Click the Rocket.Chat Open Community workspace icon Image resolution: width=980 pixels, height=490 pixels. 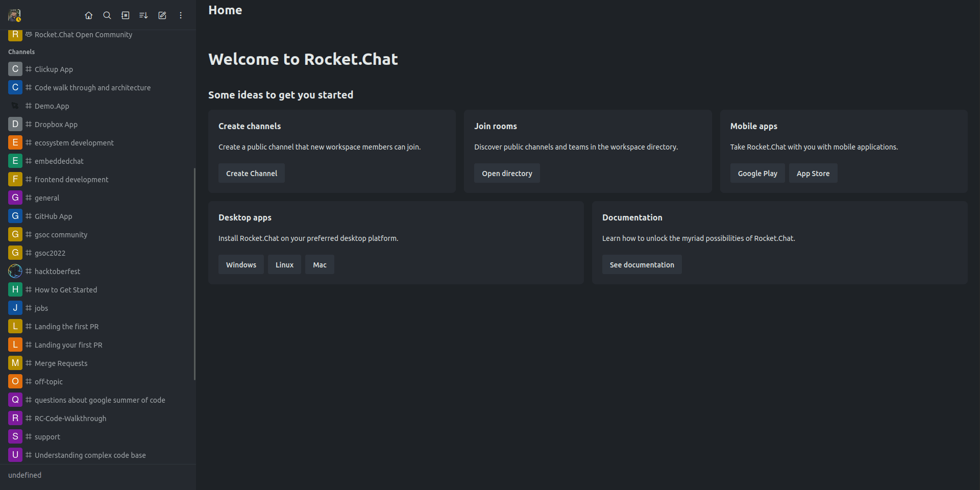(15, 34)
